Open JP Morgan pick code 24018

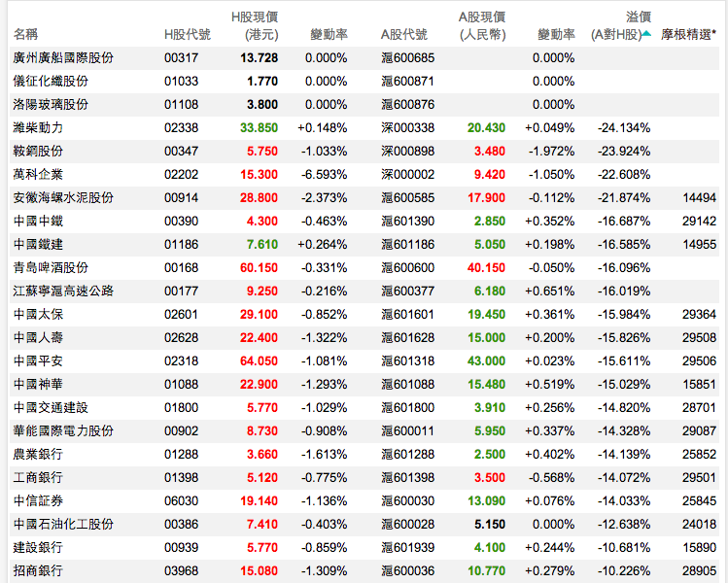(699, 524)
